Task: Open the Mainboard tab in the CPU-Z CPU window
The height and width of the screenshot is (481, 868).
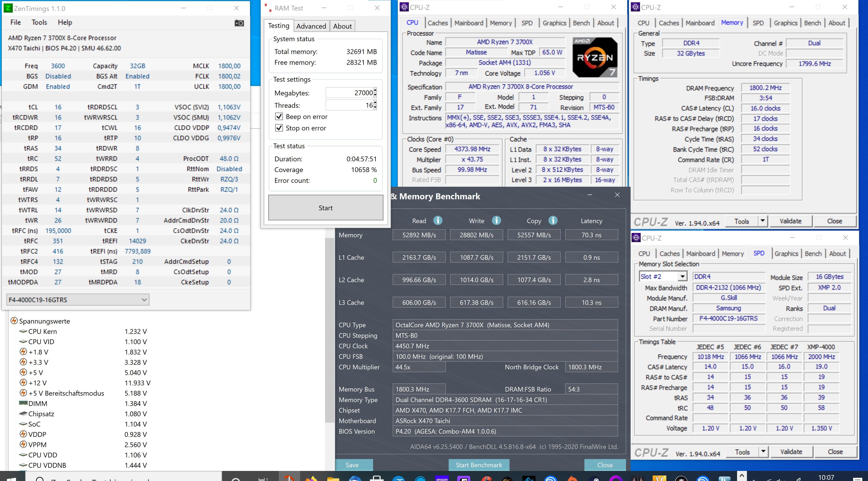Action: coord(469,23)
